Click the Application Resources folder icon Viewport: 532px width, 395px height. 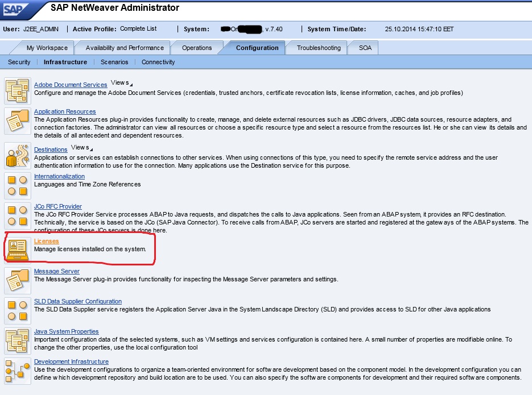[x=17, y=121]
